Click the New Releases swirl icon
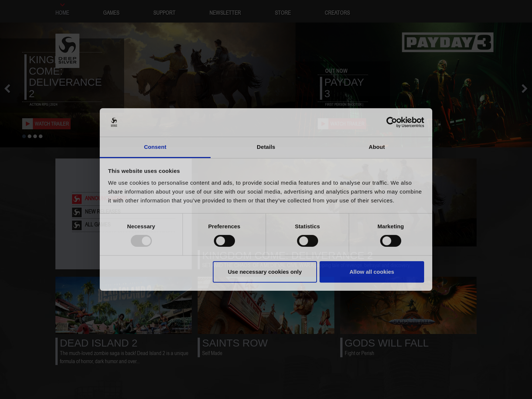 77,212
